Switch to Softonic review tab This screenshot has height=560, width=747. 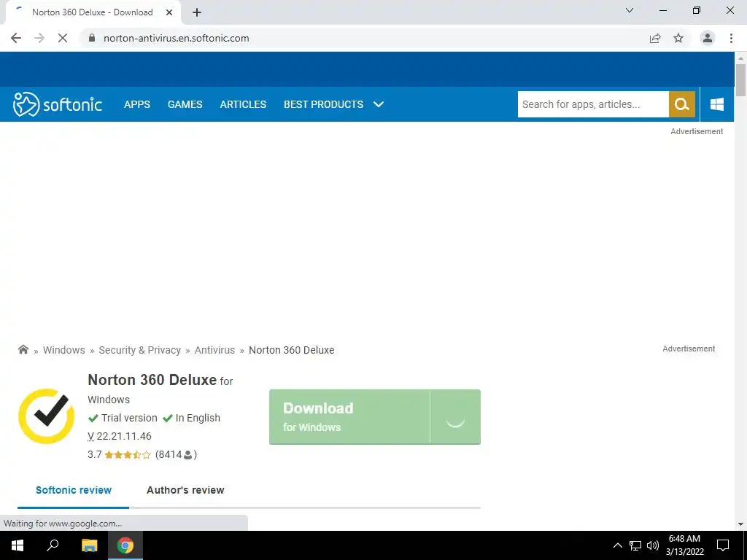click(x=74, y=490)
